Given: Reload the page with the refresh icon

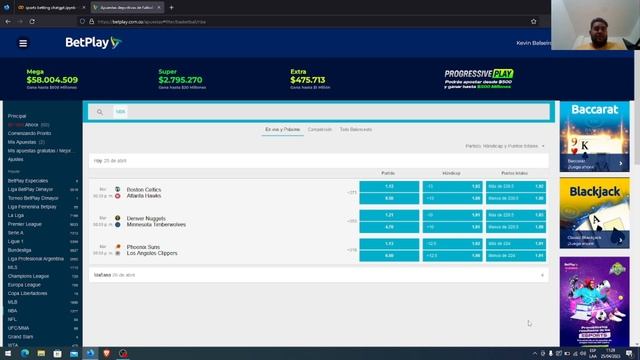Looking at the screenshot, I should point(32,21).
